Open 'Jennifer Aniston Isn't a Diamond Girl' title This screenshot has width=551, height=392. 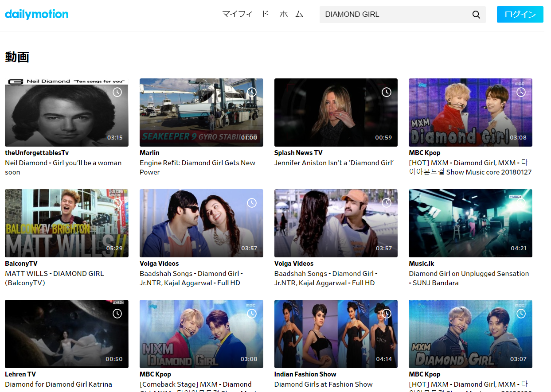click(334, 163)
